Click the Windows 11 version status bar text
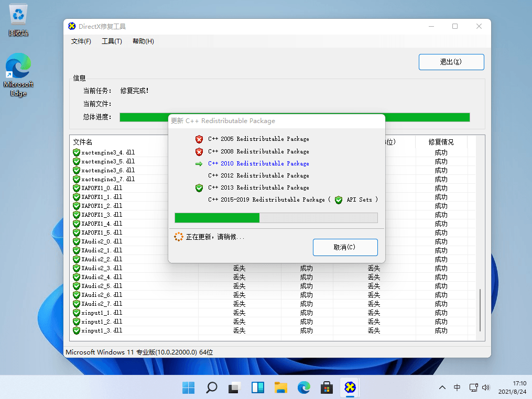The width and height of the screenshot is (532, 399). (139, 352)
